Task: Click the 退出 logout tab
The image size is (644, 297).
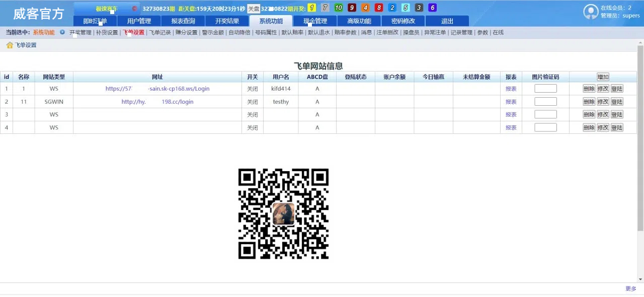Action: click(447, 21)
